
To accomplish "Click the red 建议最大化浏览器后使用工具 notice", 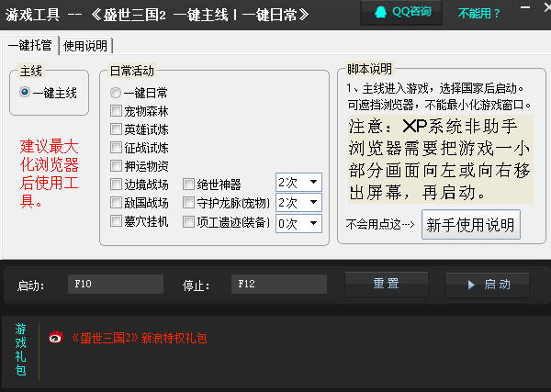I will (x=50, y=174).
